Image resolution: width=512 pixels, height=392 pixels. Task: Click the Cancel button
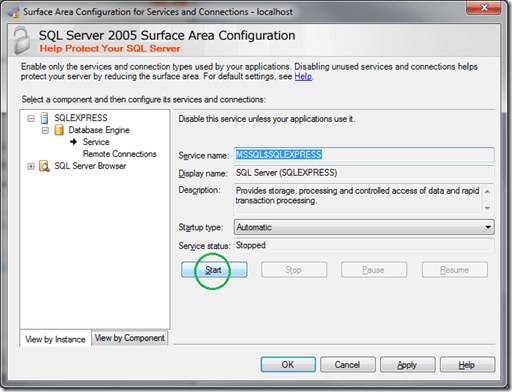348,365
